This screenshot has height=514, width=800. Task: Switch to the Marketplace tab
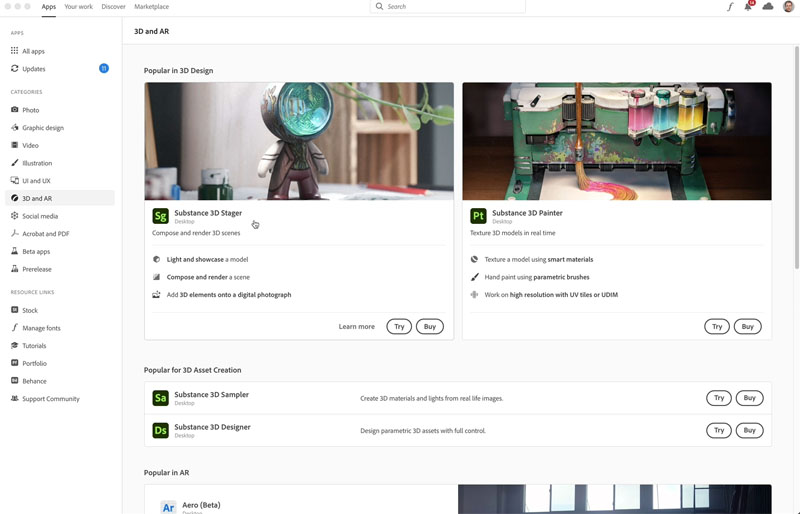click(152, 7)
